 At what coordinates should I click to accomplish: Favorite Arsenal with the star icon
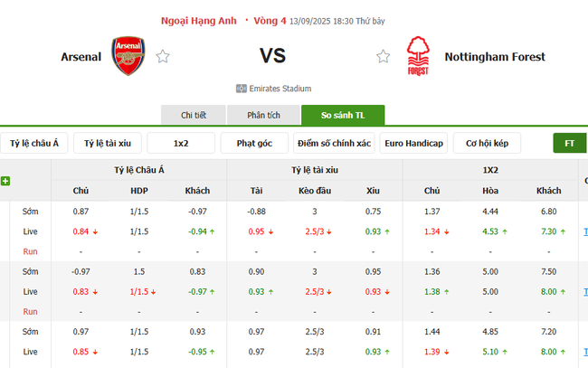163,56
